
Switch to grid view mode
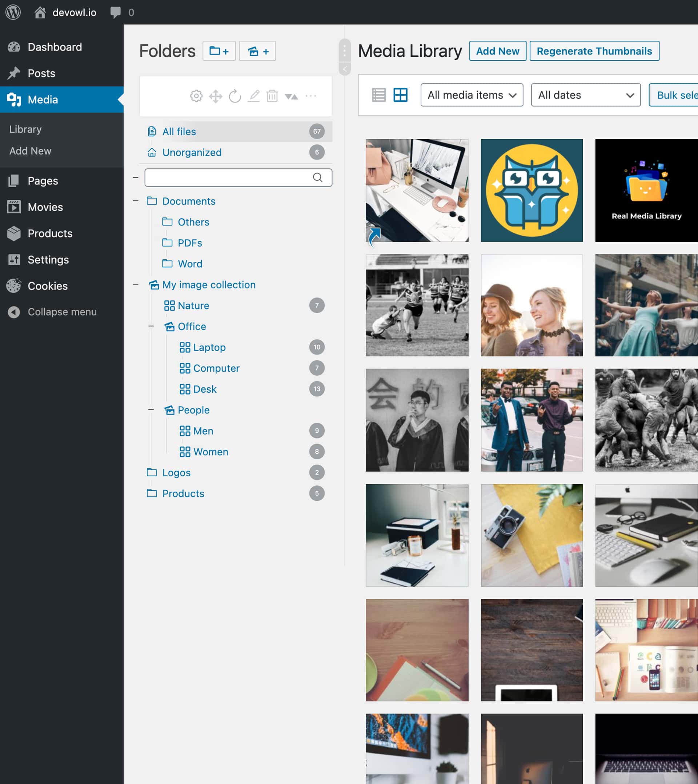click(x=400, y=95)
